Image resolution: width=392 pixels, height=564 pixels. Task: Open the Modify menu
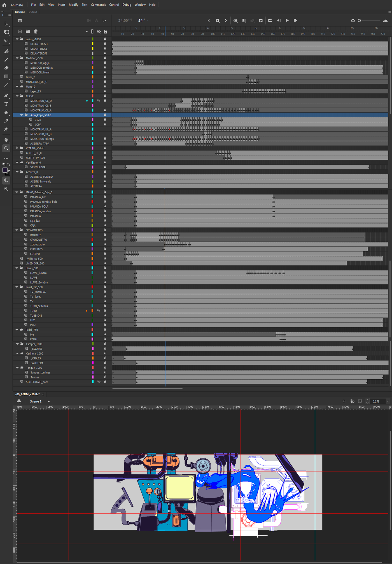73,5
